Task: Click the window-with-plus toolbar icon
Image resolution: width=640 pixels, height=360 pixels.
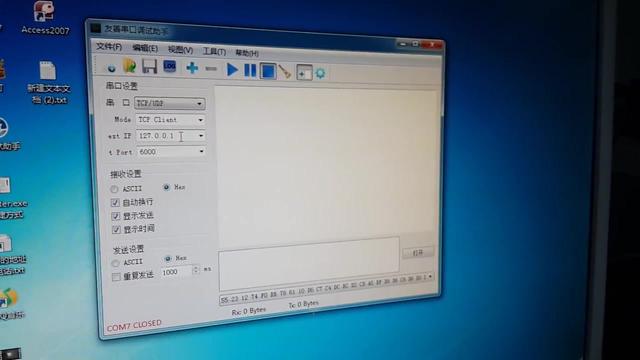Action: pos(304,73)
